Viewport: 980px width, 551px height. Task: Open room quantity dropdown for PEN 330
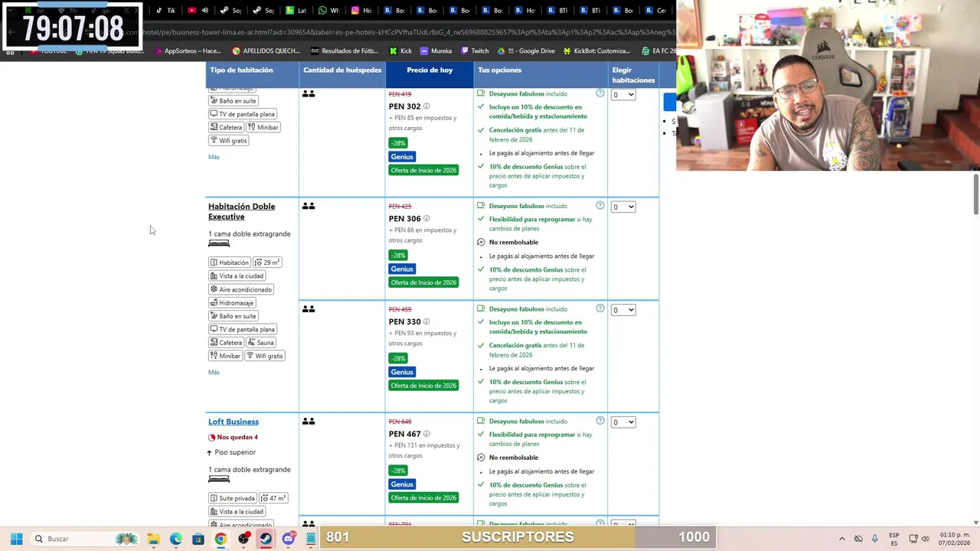tap(623, 310)
